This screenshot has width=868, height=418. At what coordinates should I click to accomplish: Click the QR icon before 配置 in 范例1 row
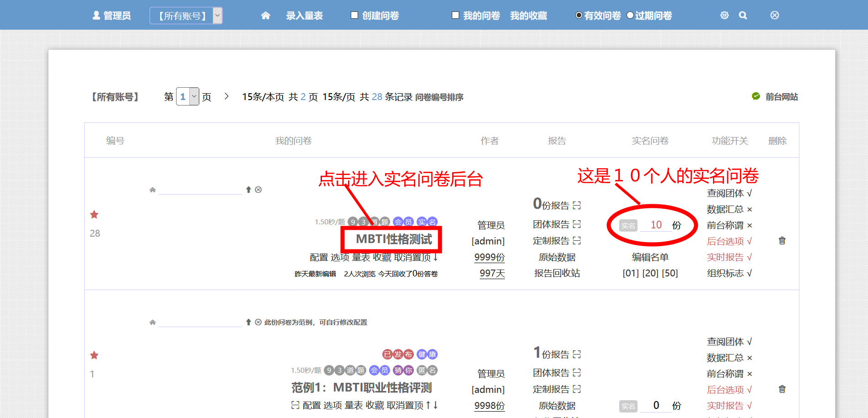click(295, 405)
